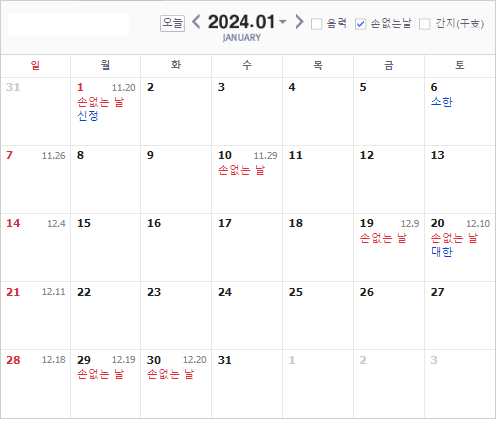The width and height of the screenshot is (498, 422).
Task: Uncheck the 손없는날 checkbox
Action: (360, 24)
